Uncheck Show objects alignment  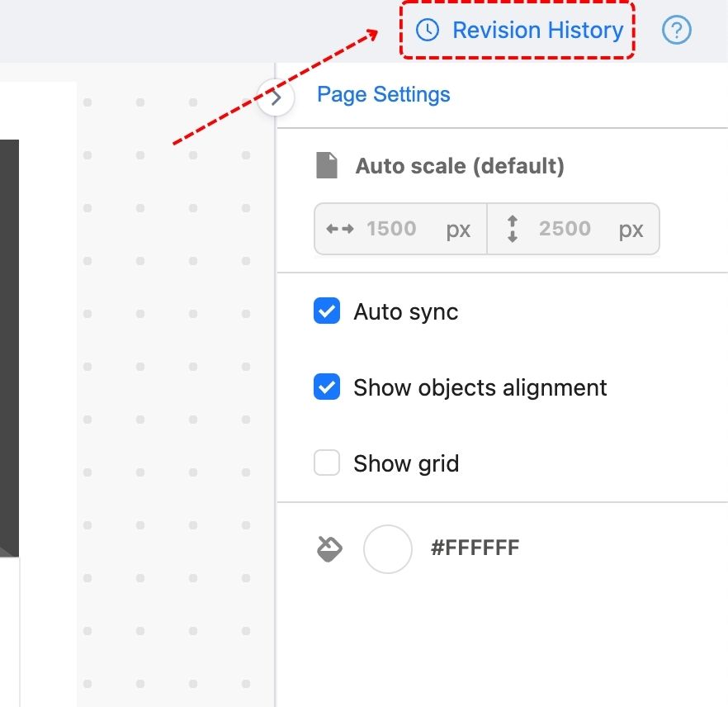327,387
